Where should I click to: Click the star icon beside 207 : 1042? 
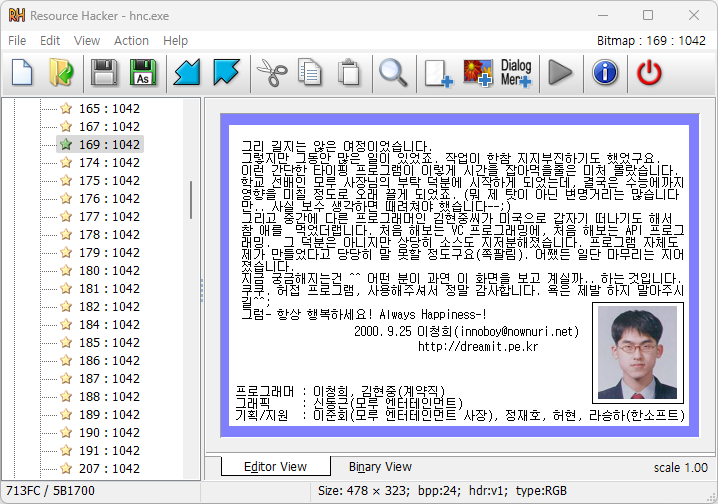pyautogui.click(x=66, y=468)
